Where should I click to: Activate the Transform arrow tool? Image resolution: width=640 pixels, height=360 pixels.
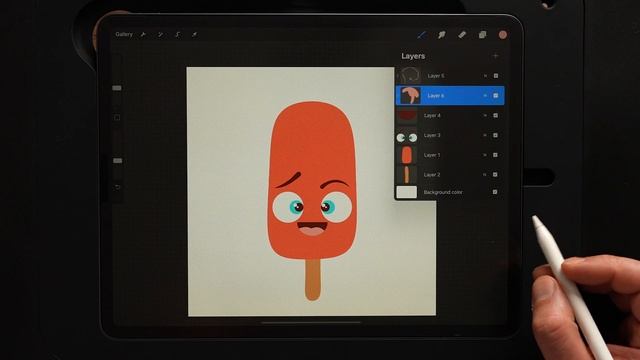point(195,35)
